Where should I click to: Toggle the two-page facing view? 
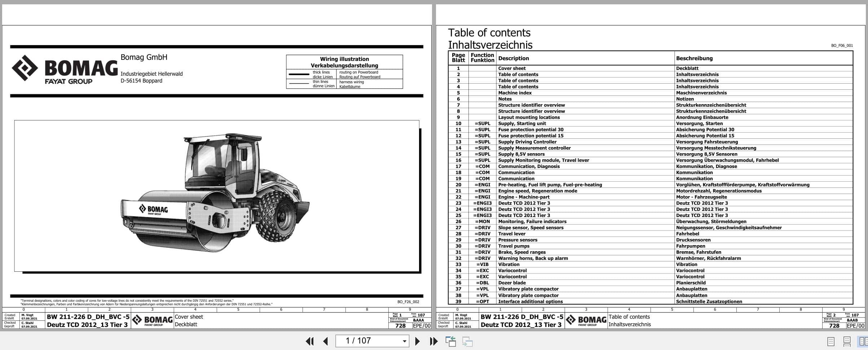pos(863,341)
